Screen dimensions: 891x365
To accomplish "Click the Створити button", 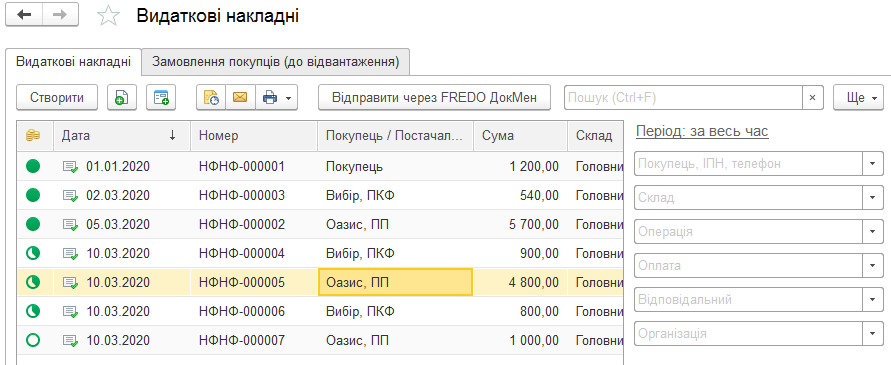I will pyautogui.click(x=57, y=98).
